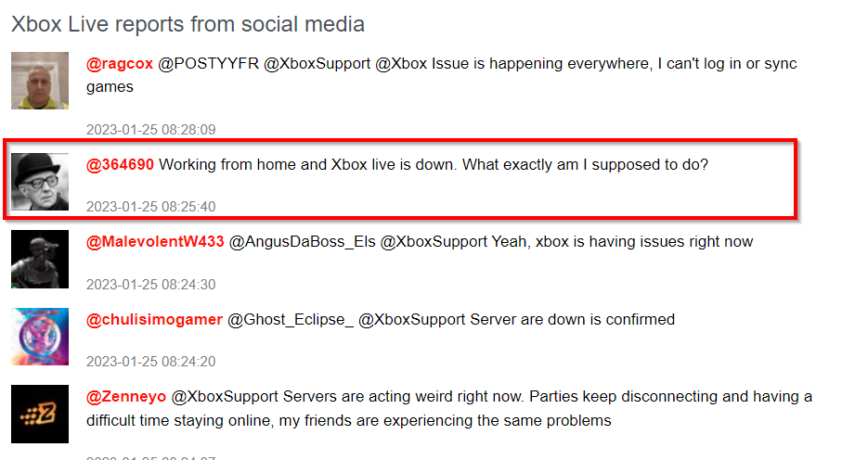Click the @Zenneyo orange logo avatar
Viewport: 868px width, 460px height.
tap(39, 413)
